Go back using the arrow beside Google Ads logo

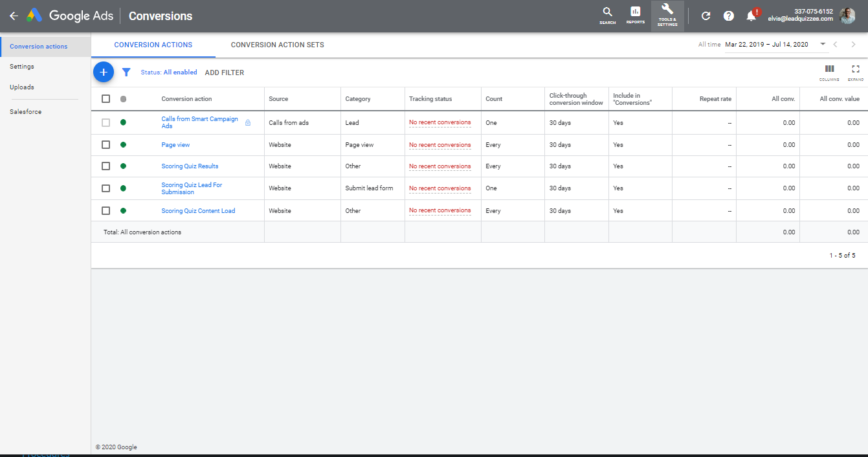pos(14,16)
